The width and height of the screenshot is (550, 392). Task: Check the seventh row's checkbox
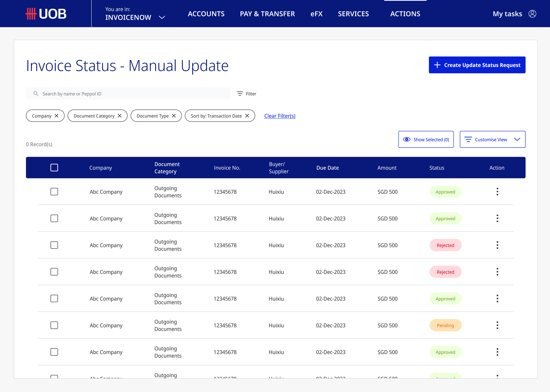(54, 352)
